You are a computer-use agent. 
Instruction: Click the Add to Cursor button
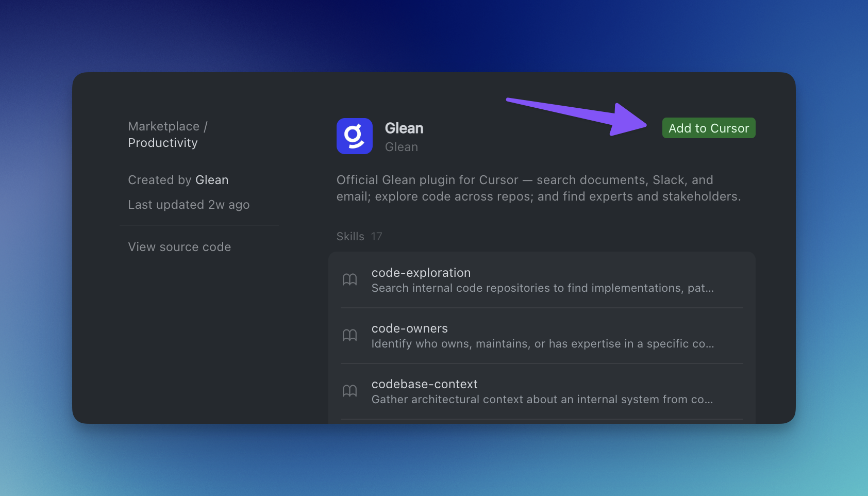[708, 128]
